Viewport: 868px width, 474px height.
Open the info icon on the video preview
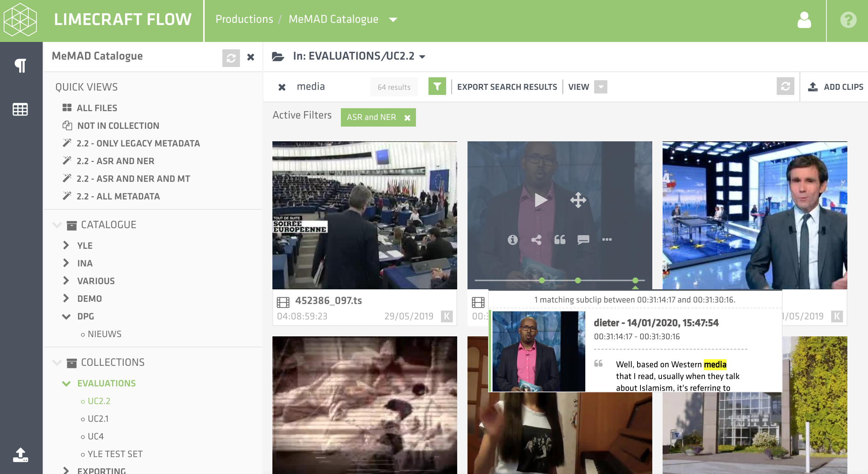(512, 240)
